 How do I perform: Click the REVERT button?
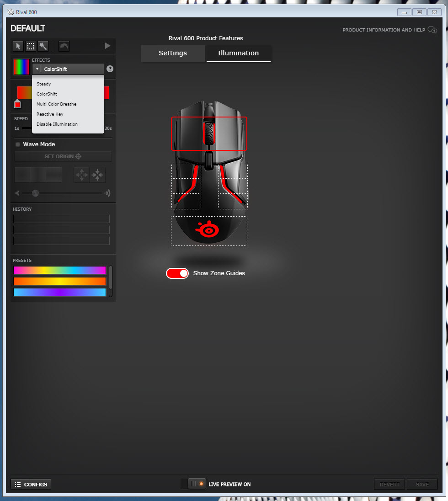pos(389,485)
